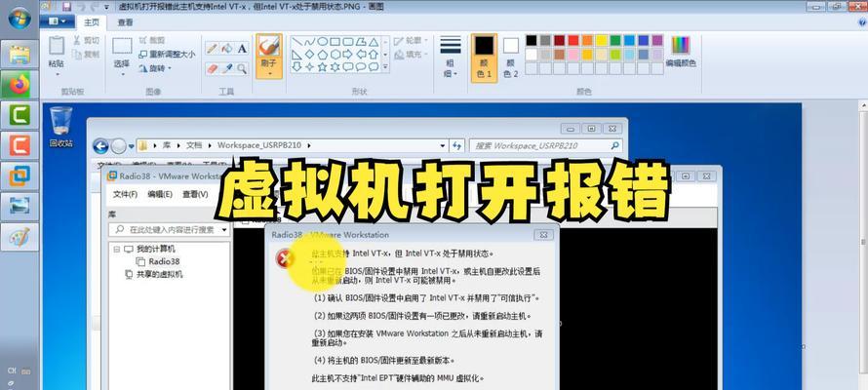Click Explorer window back arrow button

pos(100,146)
